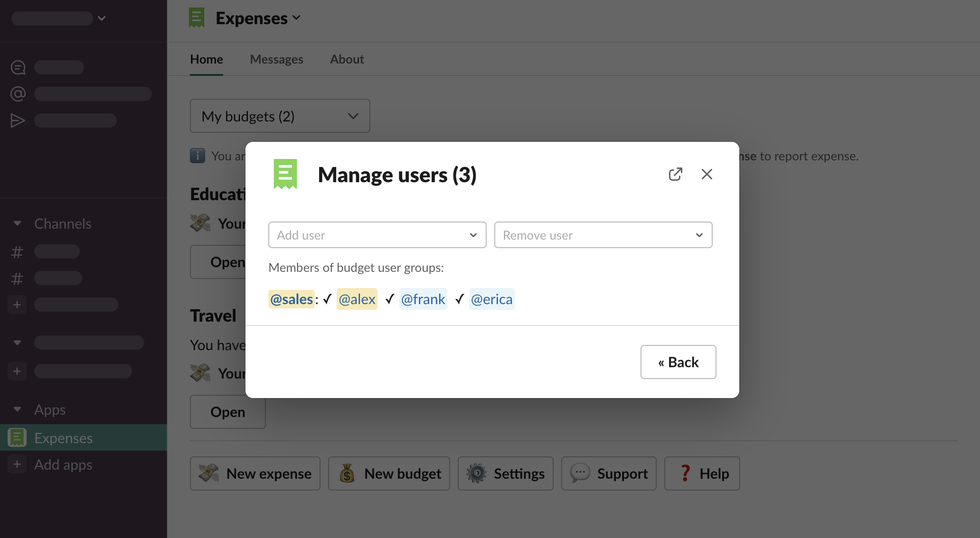Open the workspace name menu chevron
Viewport: 980px width, 538px height.
(102, 19)
